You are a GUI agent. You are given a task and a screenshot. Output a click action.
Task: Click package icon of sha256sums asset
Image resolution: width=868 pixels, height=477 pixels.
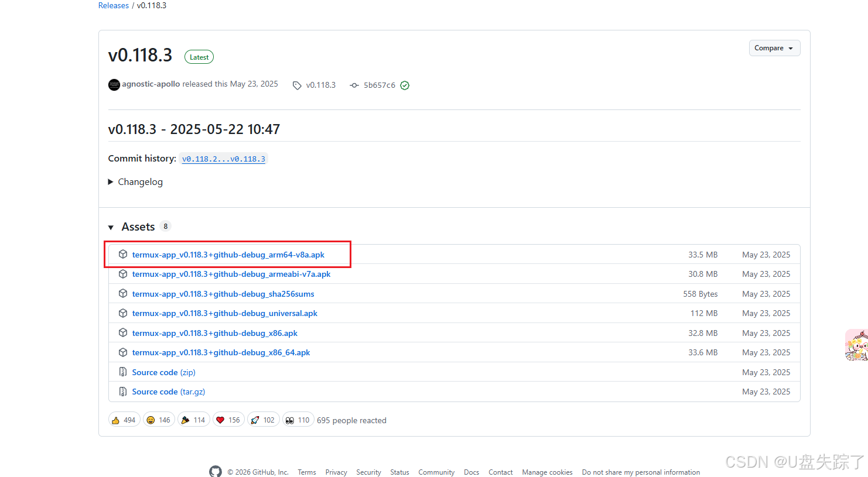pos(123,293)
